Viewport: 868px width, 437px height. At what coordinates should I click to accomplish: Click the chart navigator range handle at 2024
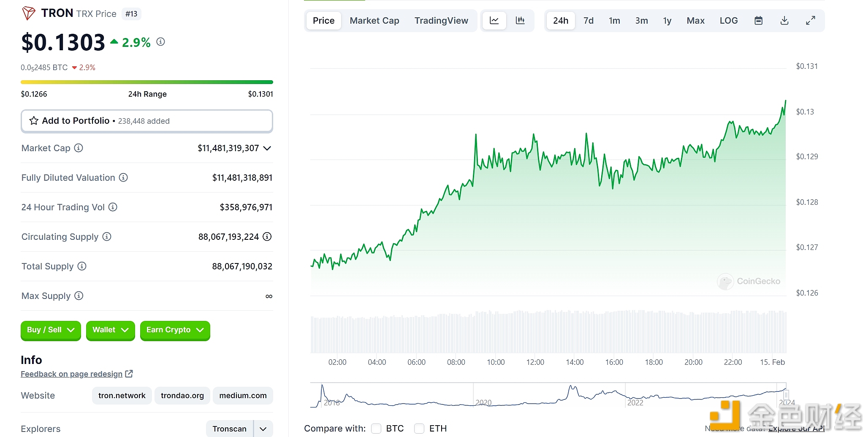[x=786, y=395]
